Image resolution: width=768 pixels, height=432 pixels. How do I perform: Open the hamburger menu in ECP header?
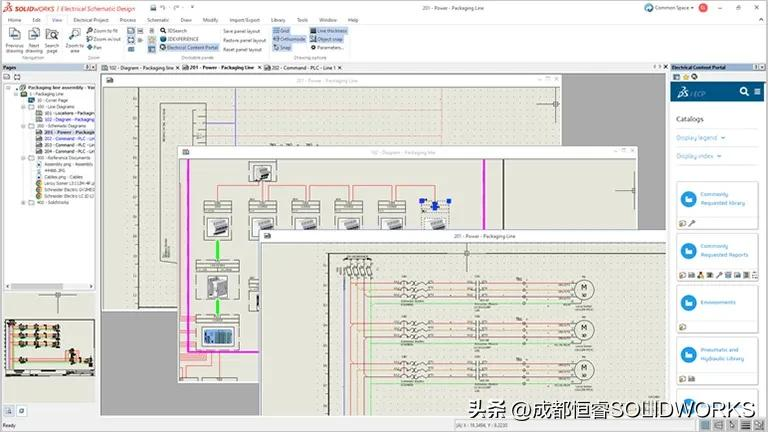tap(757, 92)
